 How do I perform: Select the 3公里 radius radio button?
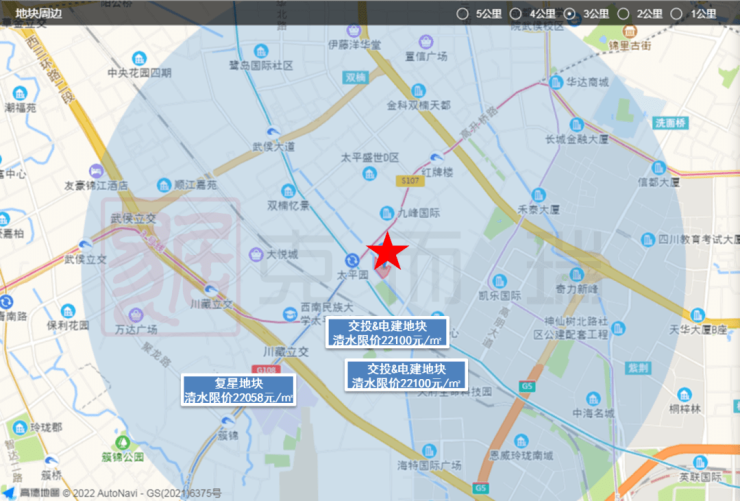click(x=570, y=14)
